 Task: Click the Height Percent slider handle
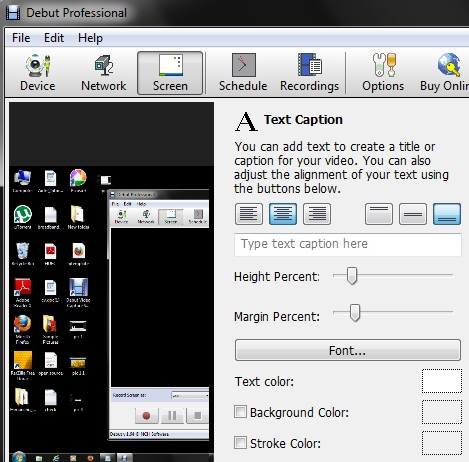pyautogui.click(x=352, y=276)
